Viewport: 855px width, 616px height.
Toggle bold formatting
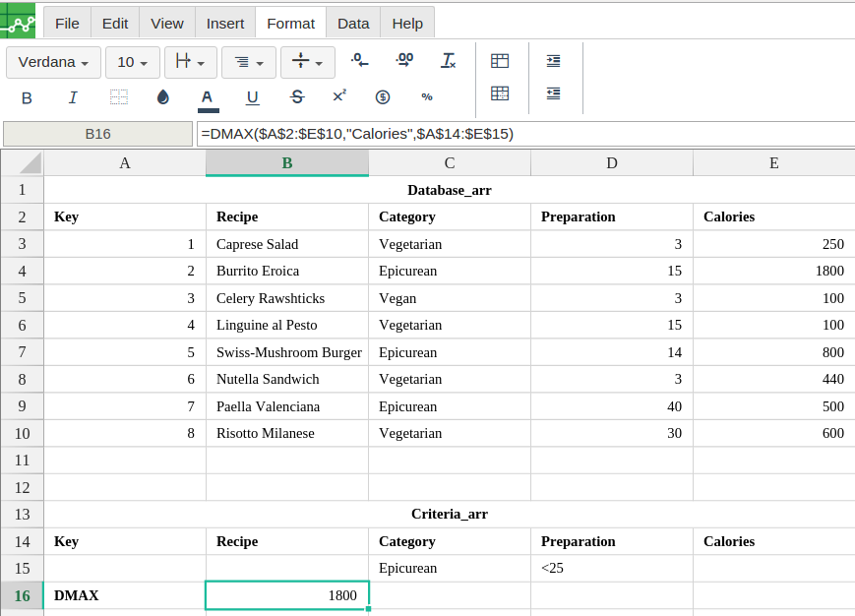[27, 96]
